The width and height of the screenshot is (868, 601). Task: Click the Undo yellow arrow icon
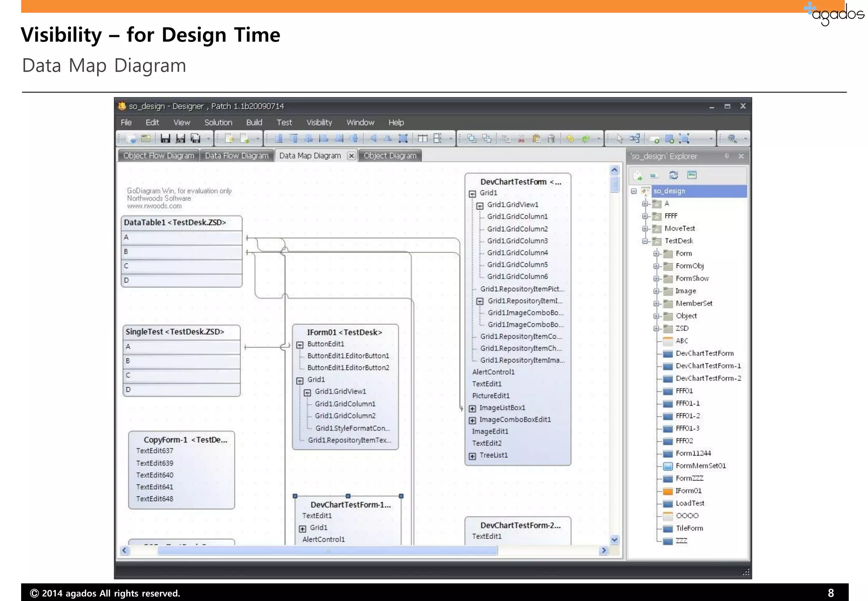[x=570, y=139]
